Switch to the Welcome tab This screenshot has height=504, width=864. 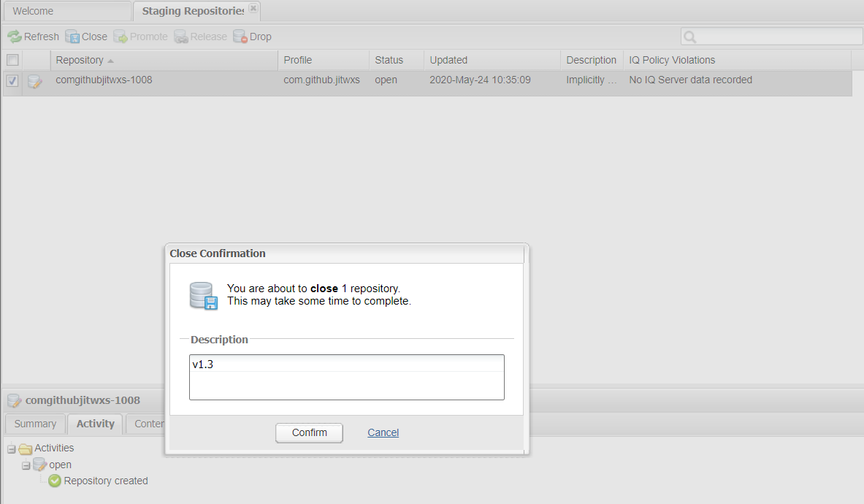66,11
